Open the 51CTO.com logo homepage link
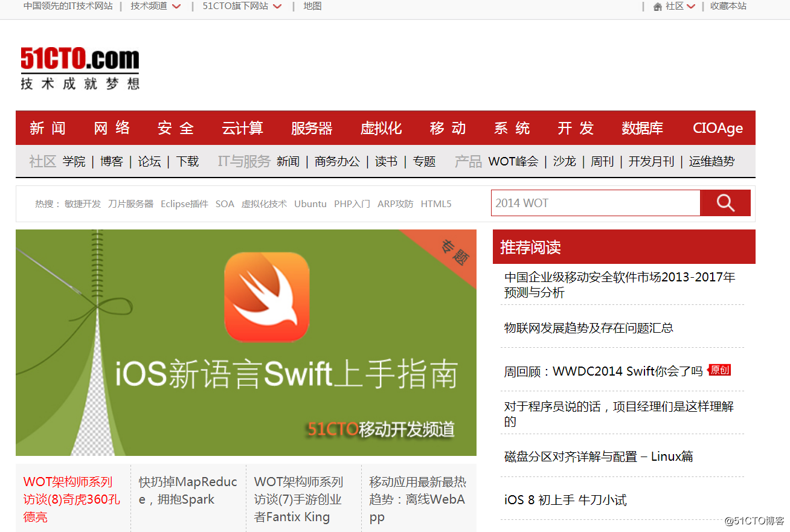 80,68
